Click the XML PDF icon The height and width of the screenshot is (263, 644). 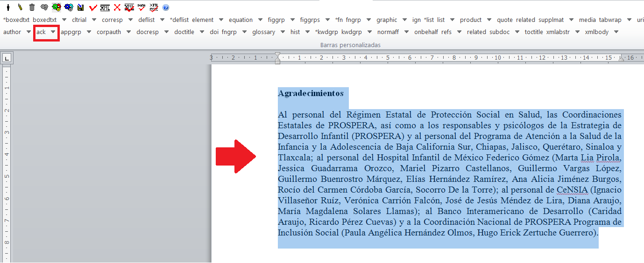(154, 7)
